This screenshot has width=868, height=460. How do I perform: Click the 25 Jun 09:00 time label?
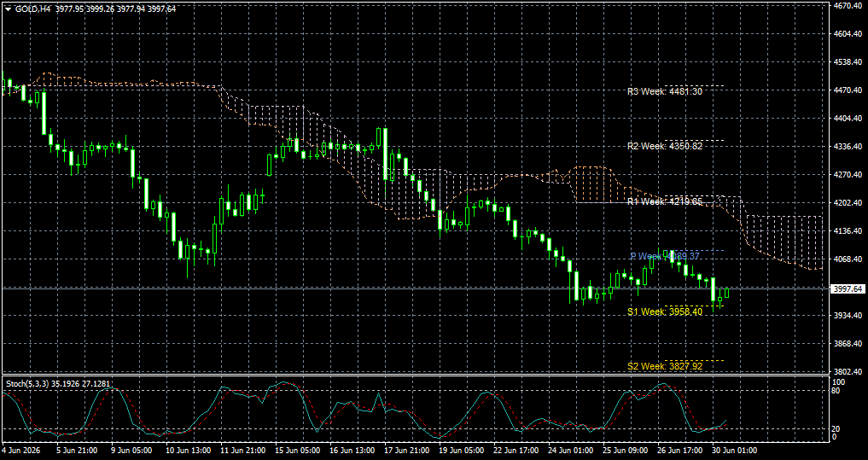click(625, 451)
